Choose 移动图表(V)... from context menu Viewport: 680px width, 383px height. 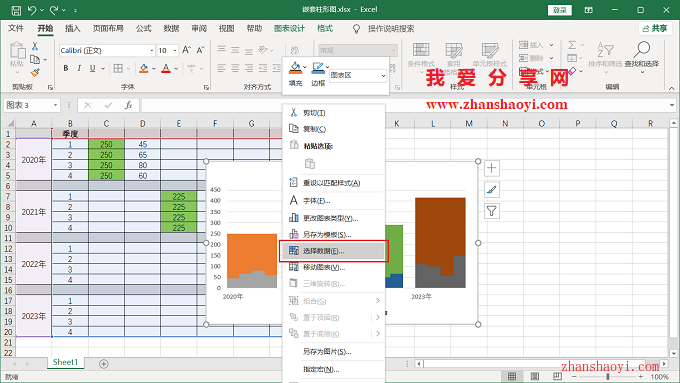pyautogui.click(x=333, y=268)
